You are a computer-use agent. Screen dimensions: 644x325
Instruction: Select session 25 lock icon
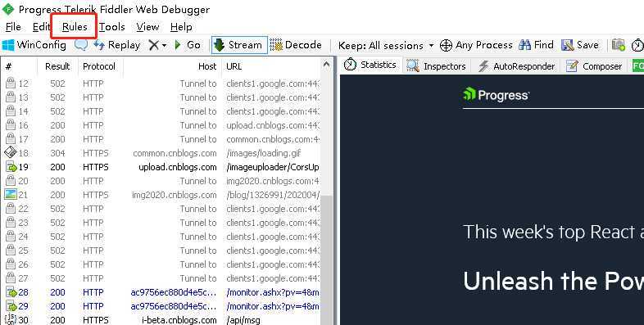click(x=11, y=251)
